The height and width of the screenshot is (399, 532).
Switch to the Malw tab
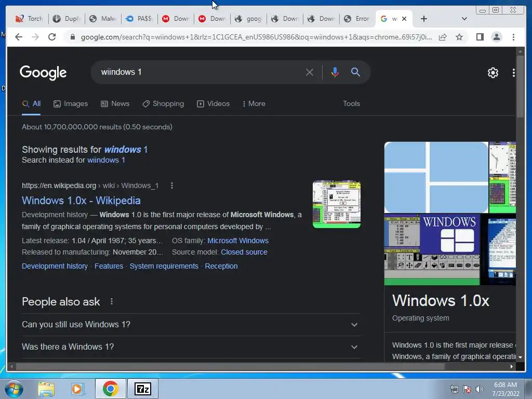[x=103, y=19]
